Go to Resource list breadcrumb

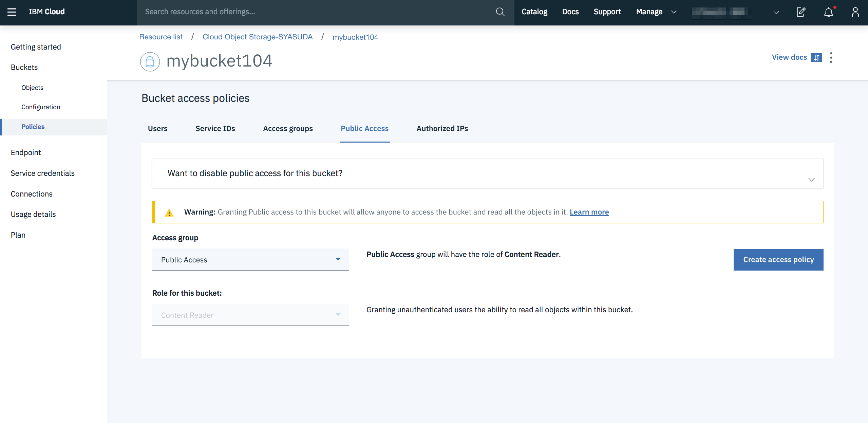[x=161, y=37]
